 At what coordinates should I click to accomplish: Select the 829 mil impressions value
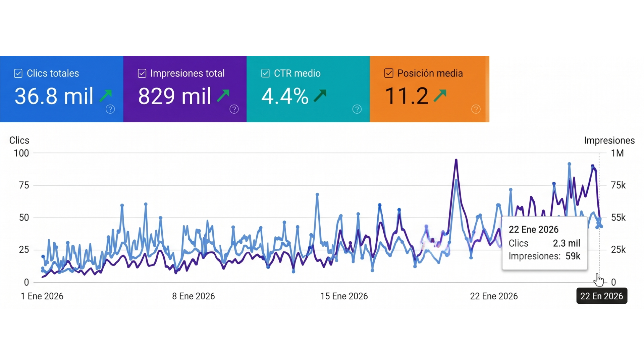tap(174, 96)
